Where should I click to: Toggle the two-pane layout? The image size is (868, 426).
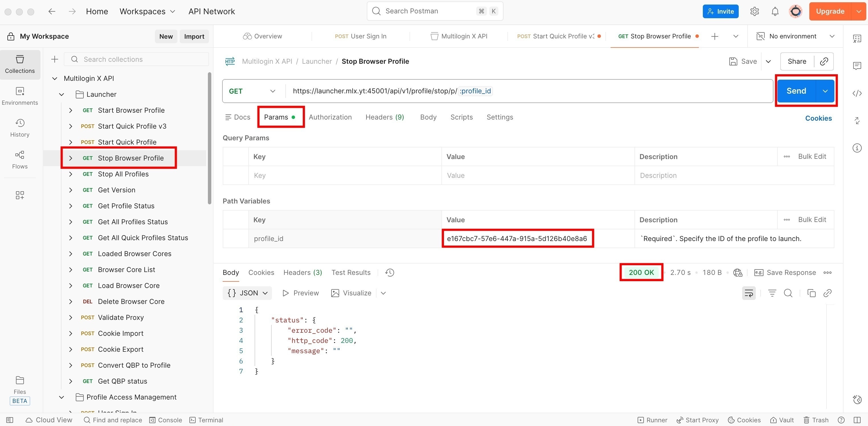coord(857,420)
